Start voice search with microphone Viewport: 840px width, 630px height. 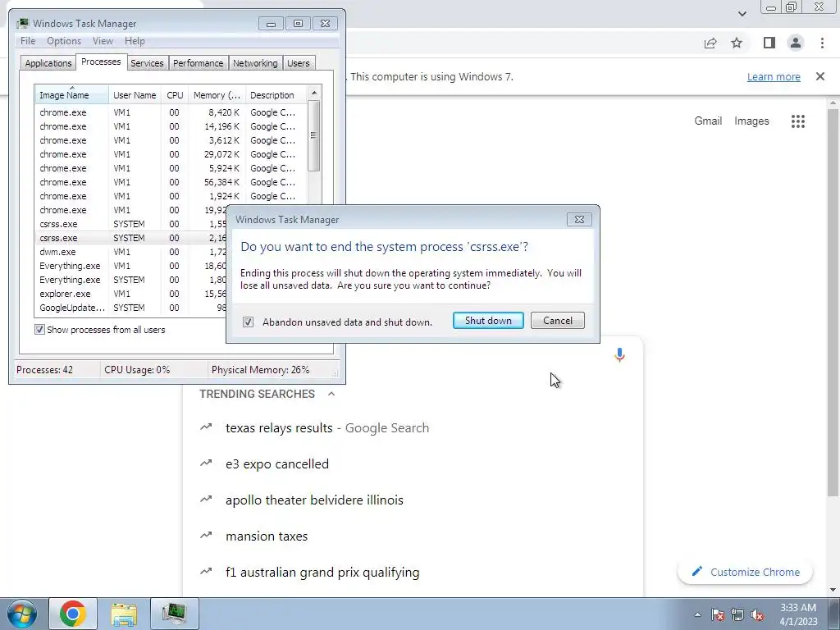(620, 355)
